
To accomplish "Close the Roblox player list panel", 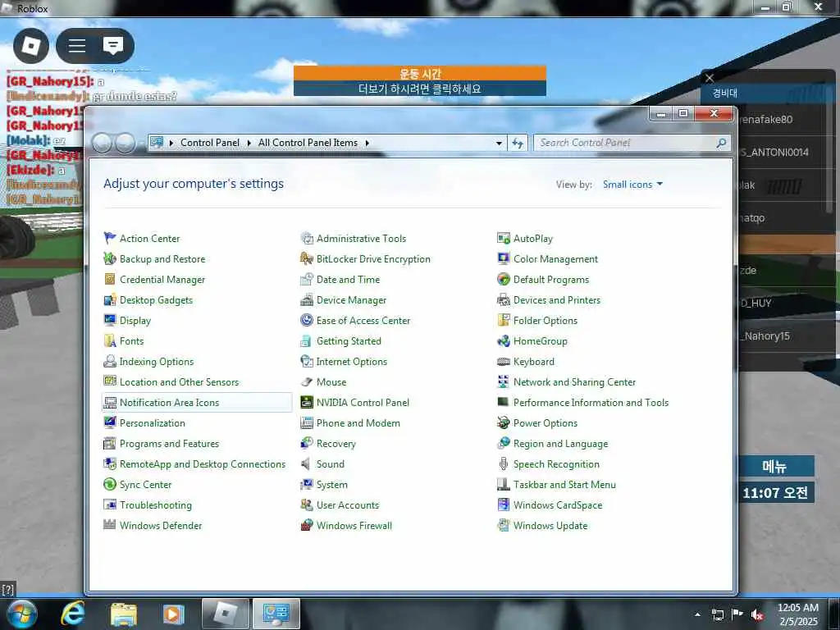I will click(710, 78).
